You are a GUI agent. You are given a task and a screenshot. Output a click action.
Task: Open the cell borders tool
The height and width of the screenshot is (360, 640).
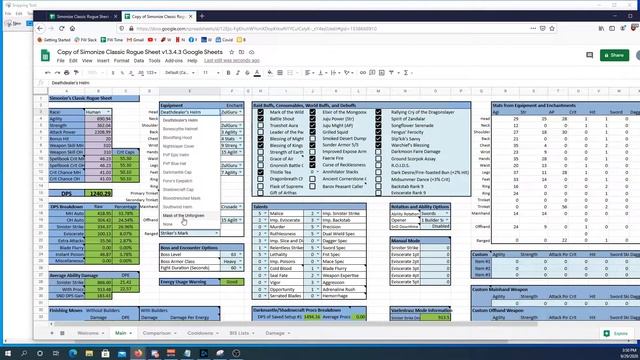tap(280, 73)
